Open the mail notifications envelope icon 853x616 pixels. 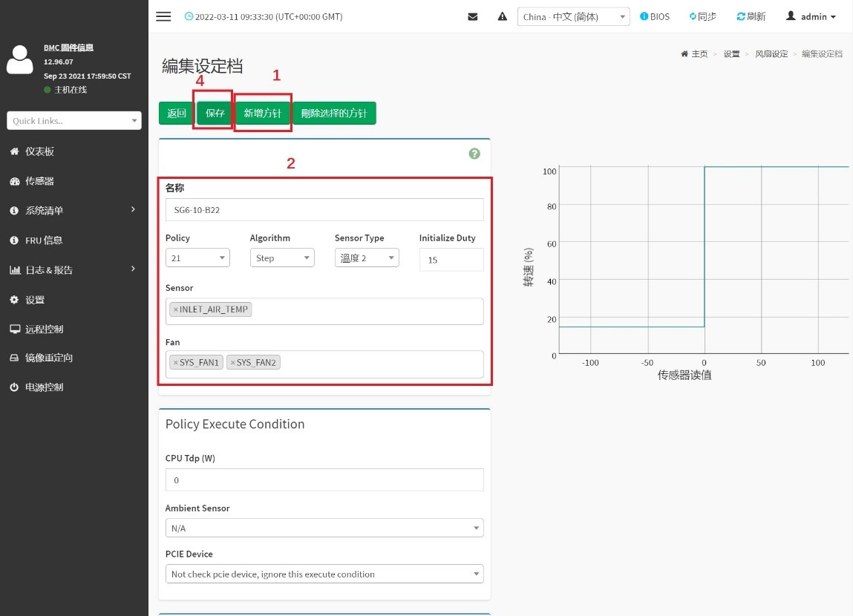tap(473, 17)
